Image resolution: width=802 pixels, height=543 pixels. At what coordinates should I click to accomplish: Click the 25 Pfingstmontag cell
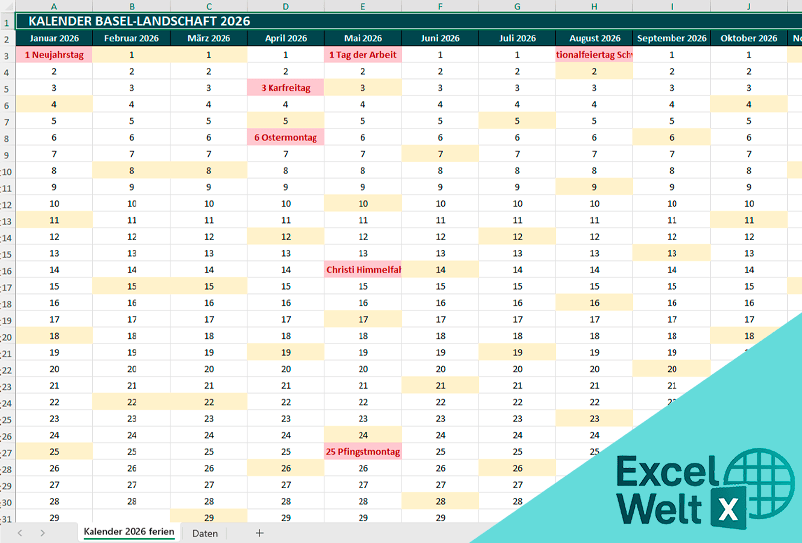[363, 452]
